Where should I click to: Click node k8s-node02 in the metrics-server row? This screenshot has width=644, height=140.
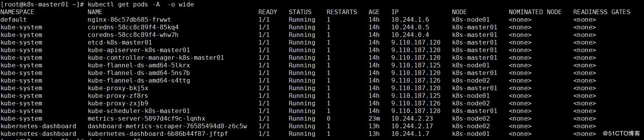tap(471, 119)
